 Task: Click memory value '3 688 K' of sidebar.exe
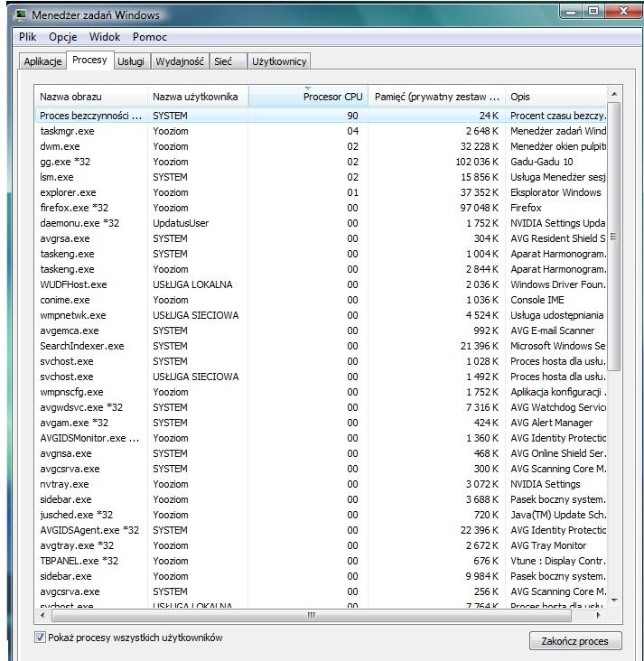[482, 499]
